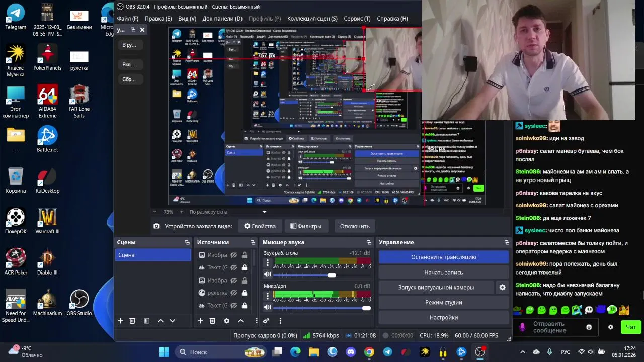Add a new source in Источники panel
This screenshot has height=362, width=644.
coord(200,321)
